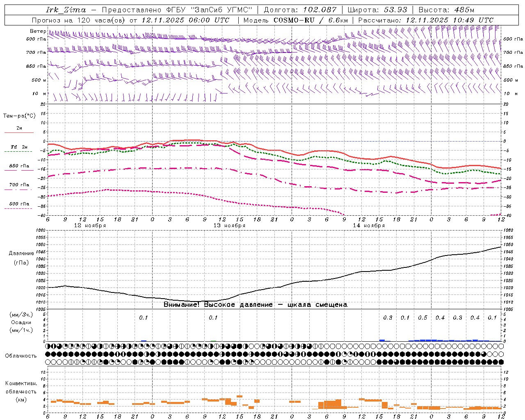
Task: Click the 0.5 precipitation amount value
Action: click(x=422, y=318)
